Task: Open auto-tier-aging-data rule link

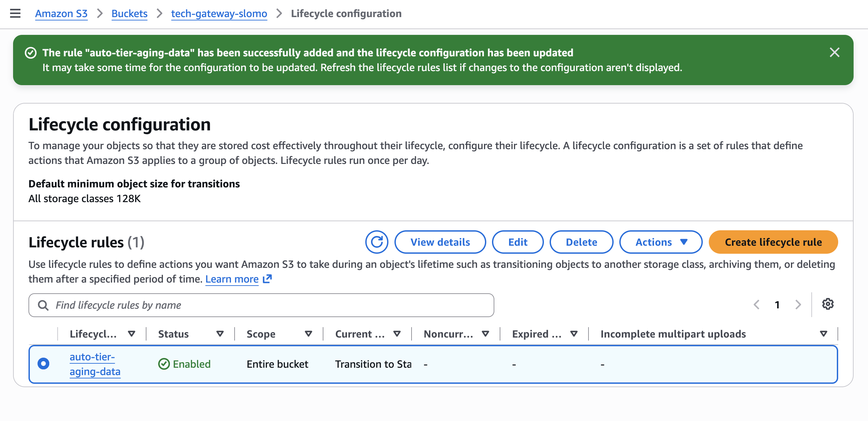Action: (x=95, y=364)
